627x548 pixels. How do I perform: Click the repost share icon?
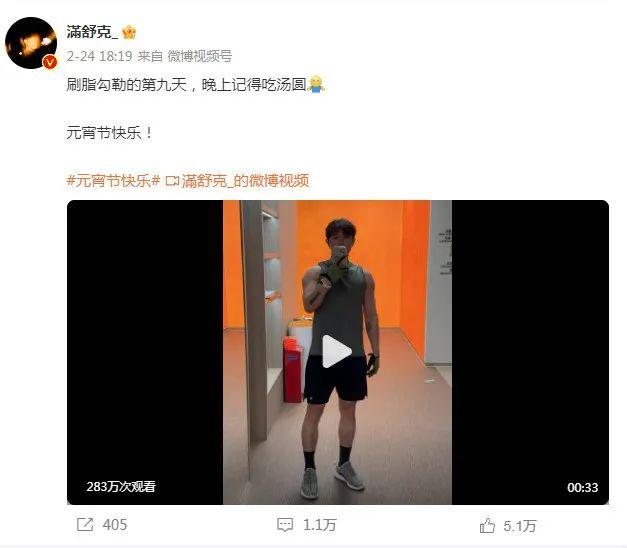pyautogui.click(x=85, y=524)
